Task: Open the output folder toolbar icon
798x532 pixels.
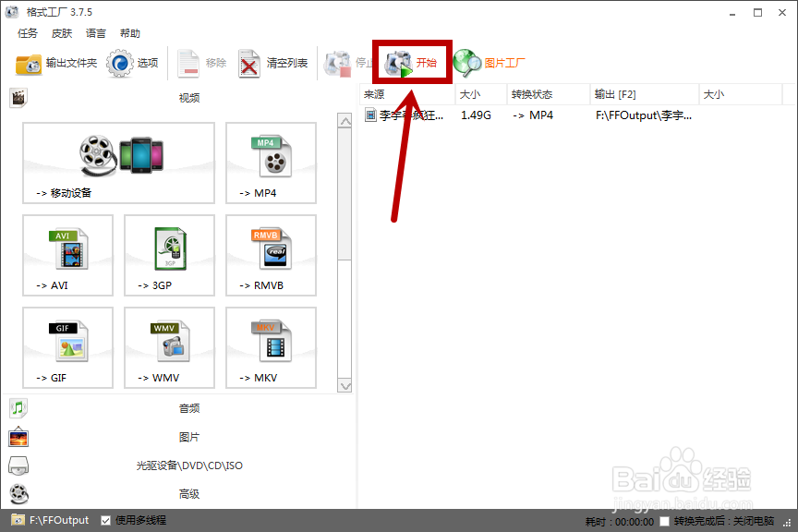Action: [x=29, y=64]
